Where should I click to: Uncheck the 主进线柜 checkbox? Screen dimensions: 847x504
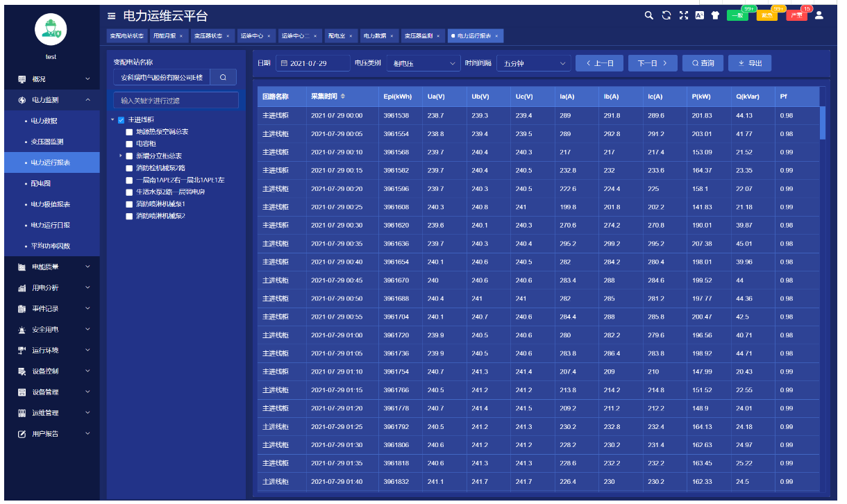121,120
